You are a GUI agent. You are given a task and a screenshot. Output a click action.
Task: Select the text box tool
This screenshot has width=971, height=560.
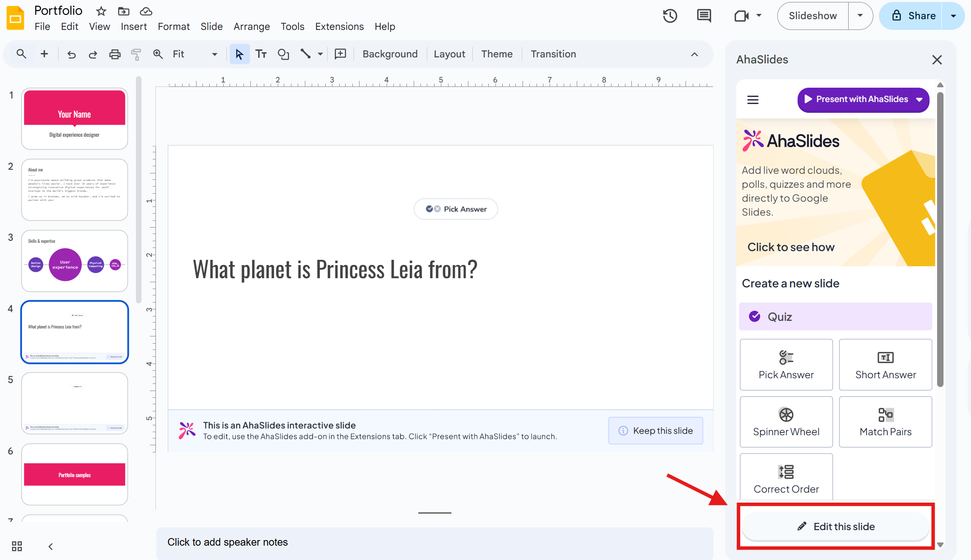[261, 54]
